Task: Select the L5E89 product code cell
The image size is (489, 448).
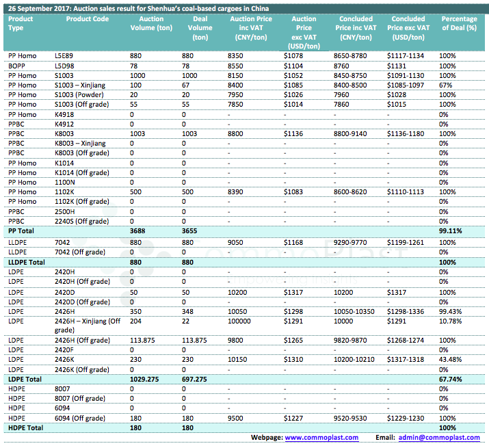Action: [x=64, y=55]
